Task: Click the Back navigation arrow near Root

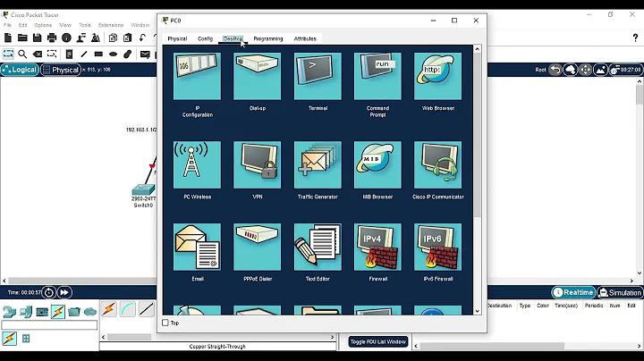Action: click(x=555, y=70)
